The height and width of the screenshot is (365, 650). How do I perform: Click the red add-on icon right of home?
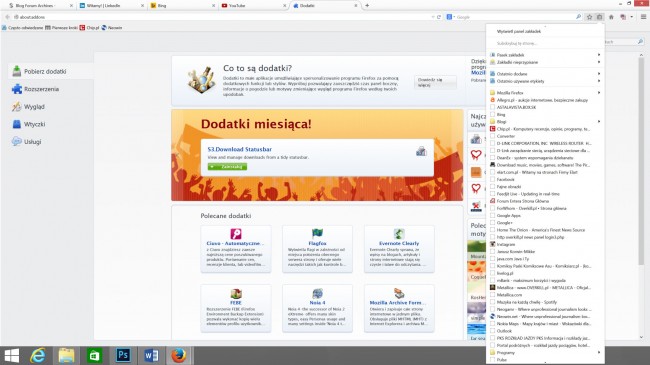[x=623, y=17]
